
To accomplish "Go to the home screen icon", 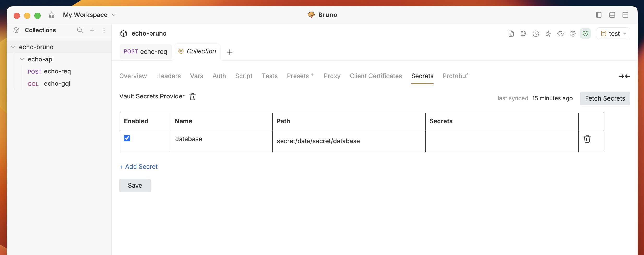I will [x=52, y=15].
